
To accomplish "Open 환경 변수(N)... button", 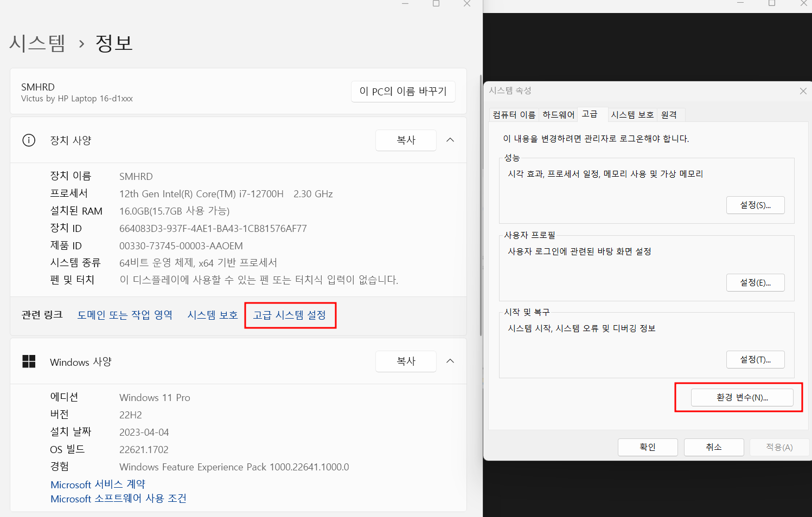I will tap(742, 397).
